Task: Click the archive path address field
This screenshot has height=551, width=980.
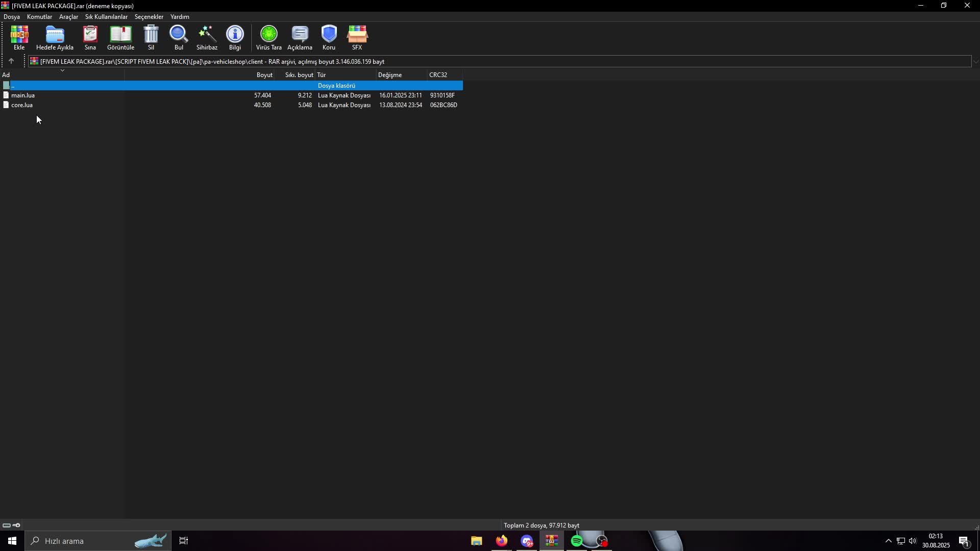Action: tap(500, 62)
